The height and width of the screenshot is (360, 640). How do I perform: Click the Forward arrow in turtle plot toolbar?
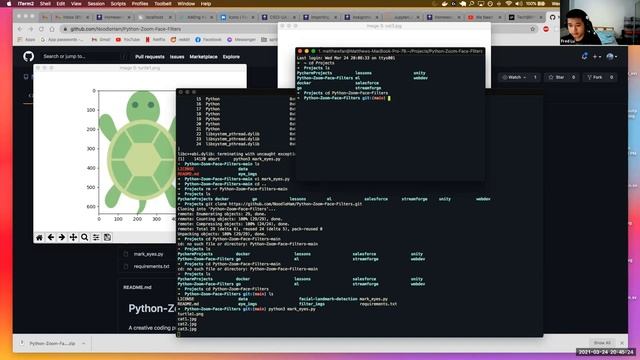click(62, 237)
